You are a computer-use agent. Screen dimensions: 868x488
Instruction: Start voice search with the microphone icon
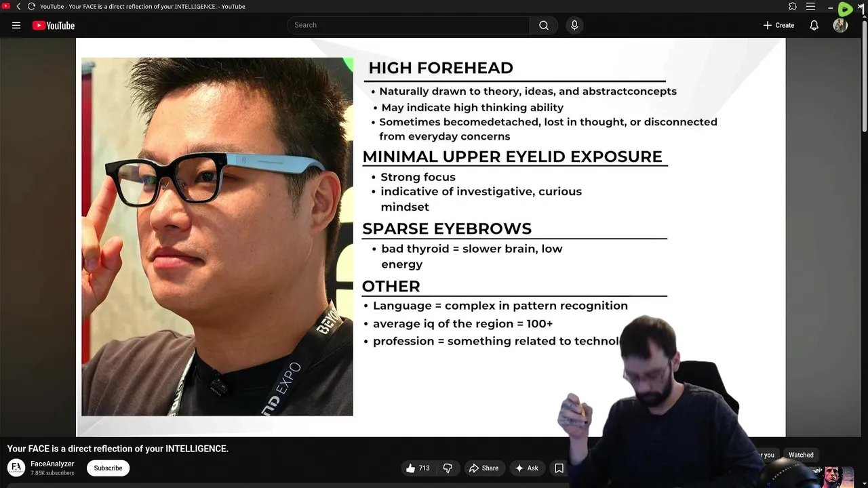(574, 25)
